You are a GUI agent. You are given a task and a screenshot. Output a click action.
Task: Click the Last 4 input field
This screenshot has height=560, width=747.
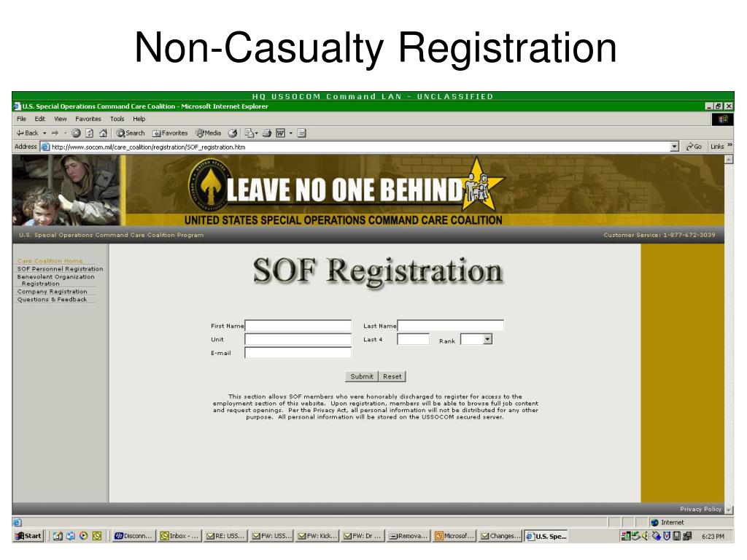[x=414, y=339]
